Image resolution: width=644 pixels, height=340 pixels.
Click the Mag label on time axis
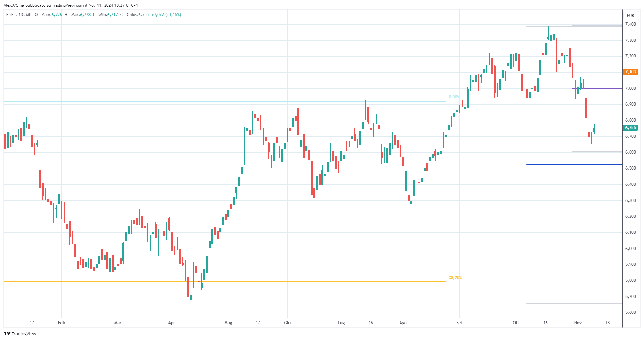228,323
